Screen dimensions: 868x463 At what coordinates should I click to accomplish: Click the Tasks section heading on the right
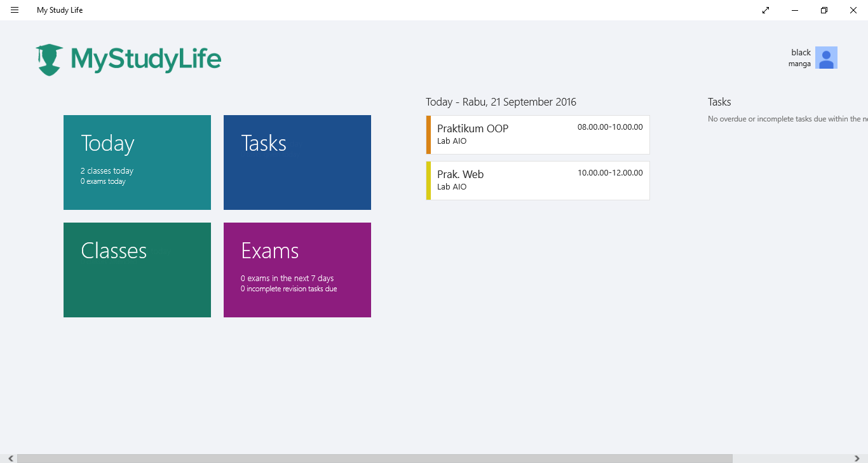click(x=719, y=102)
